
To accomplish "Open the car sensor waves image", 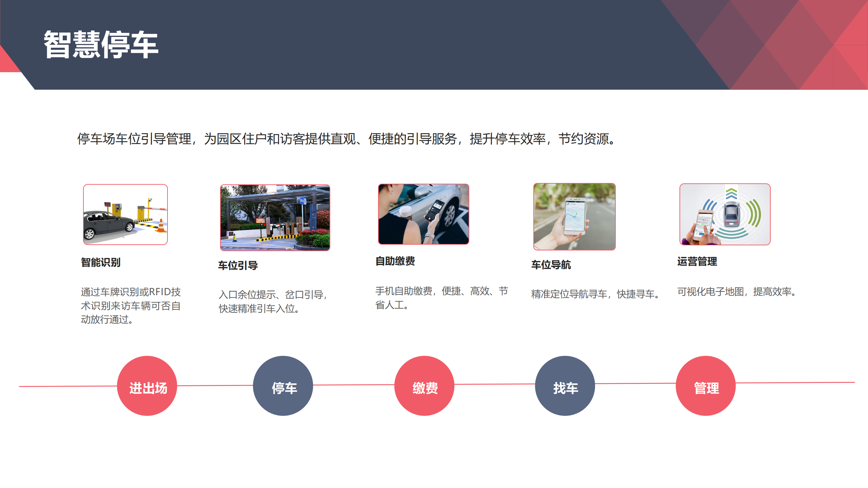I will 725,214.
